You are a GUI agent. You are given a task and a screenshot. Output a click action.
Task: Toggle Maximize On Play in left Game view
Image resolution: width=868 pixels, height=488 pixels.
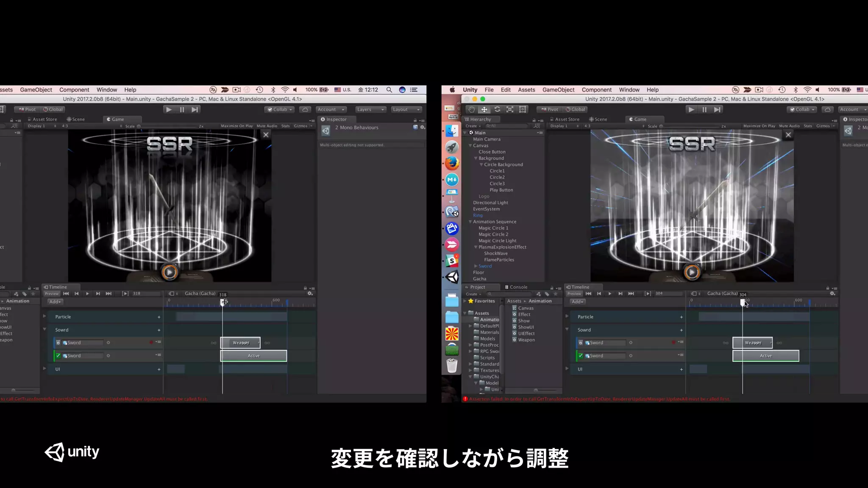pos(236,126)
